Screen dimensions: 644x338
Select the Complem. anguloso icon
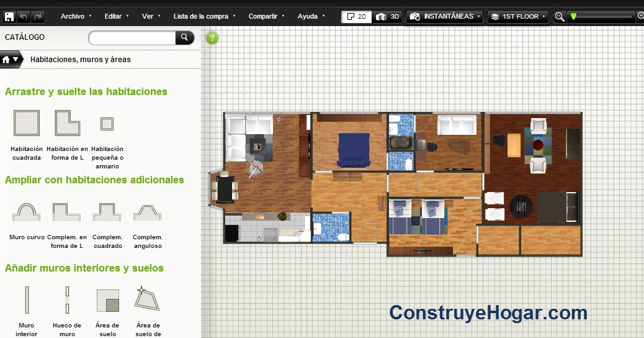(x=148, y=212)
